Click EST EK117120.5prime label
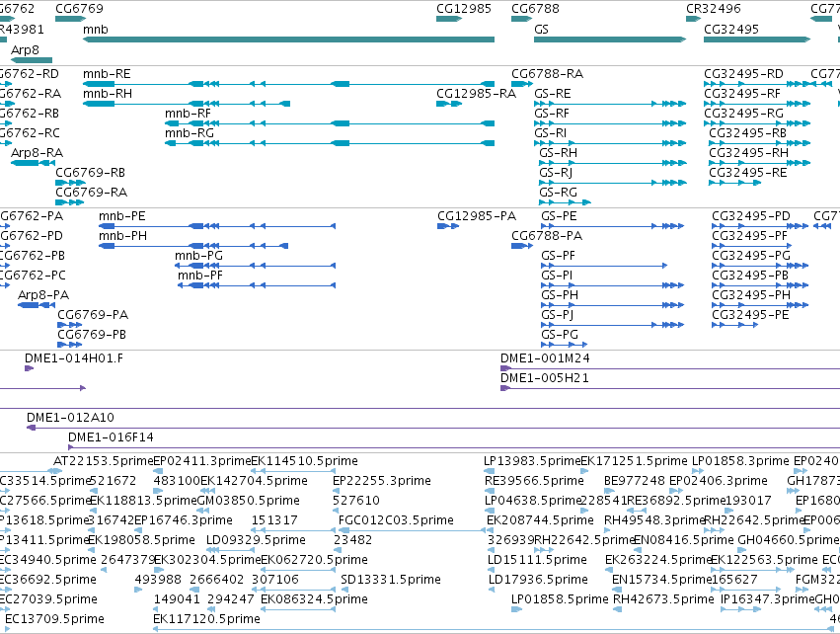 pos(206,619)
